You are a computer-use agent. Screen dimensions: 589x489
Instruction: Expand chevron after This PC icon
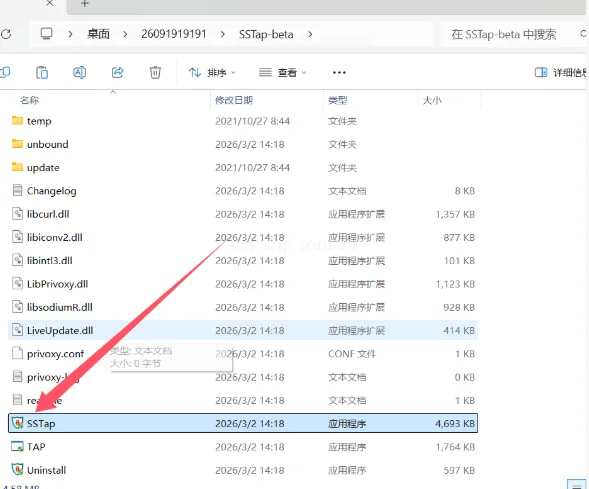70,34
